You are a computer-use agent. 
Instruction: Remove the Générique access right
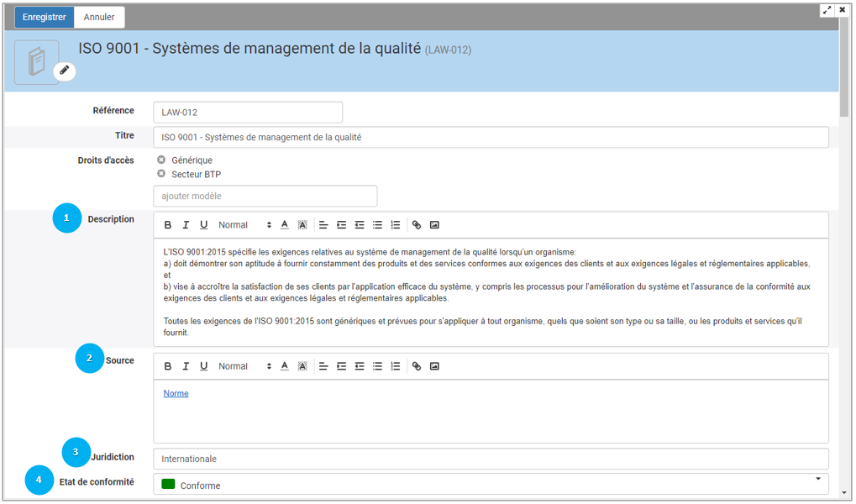pyautogui.click(x=161, y=160)
